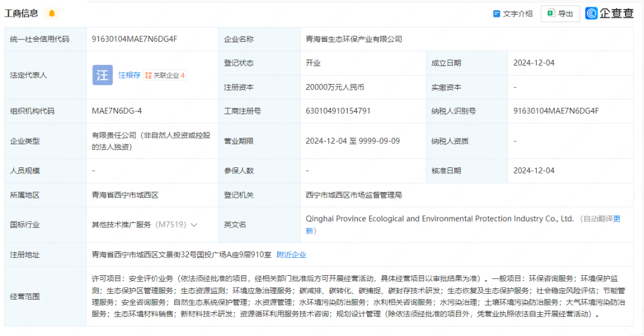Select the 青海省西宁市城西区 region value
The height and width of the screenshot is (336, 644).
point(125,195)
